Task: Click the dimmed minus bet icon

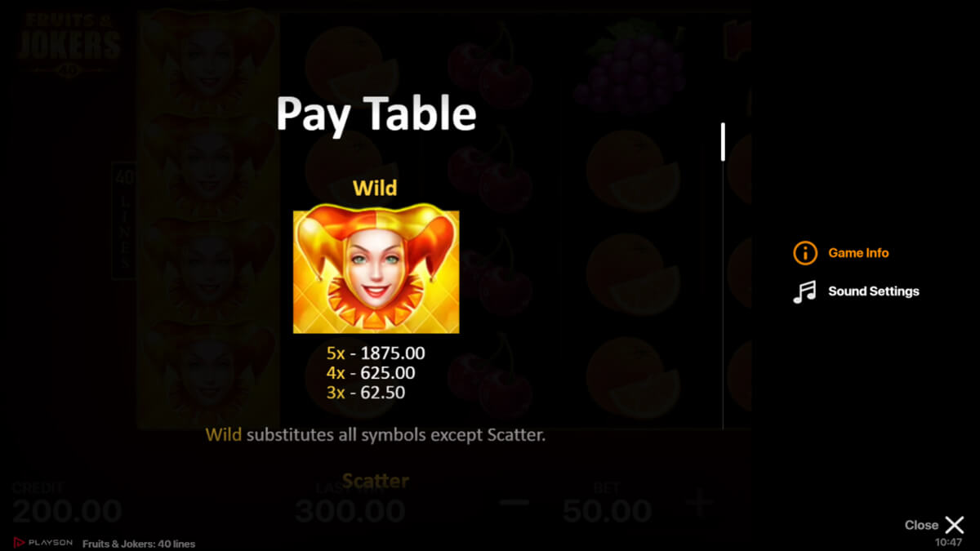Action: coord(514,502)
